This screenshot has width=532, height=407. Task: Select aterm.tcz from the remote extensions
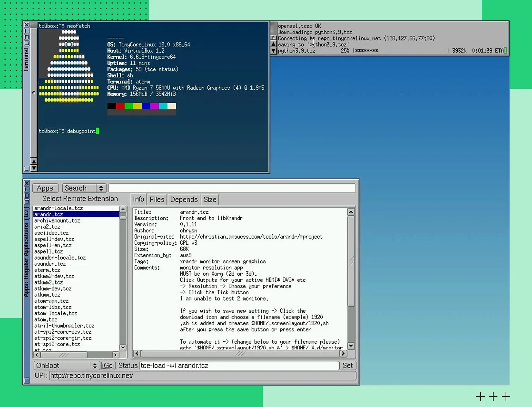coord(47,270)
